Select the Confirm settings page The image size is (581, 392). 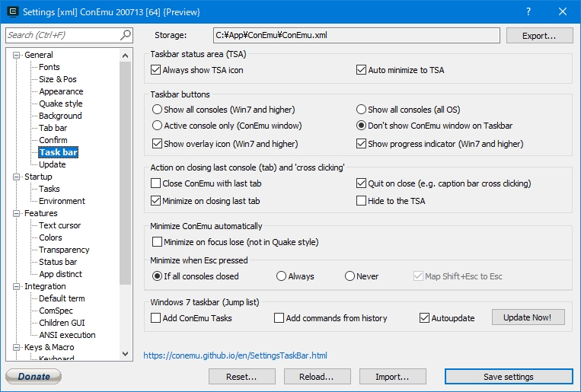pos(53,140)
